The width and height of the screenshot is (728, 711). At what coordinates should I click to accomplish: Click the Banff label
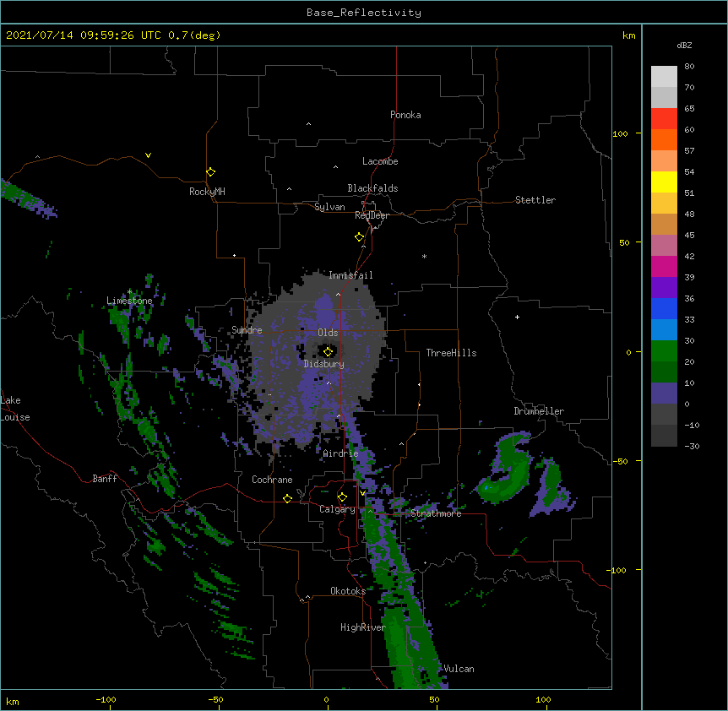105,479
